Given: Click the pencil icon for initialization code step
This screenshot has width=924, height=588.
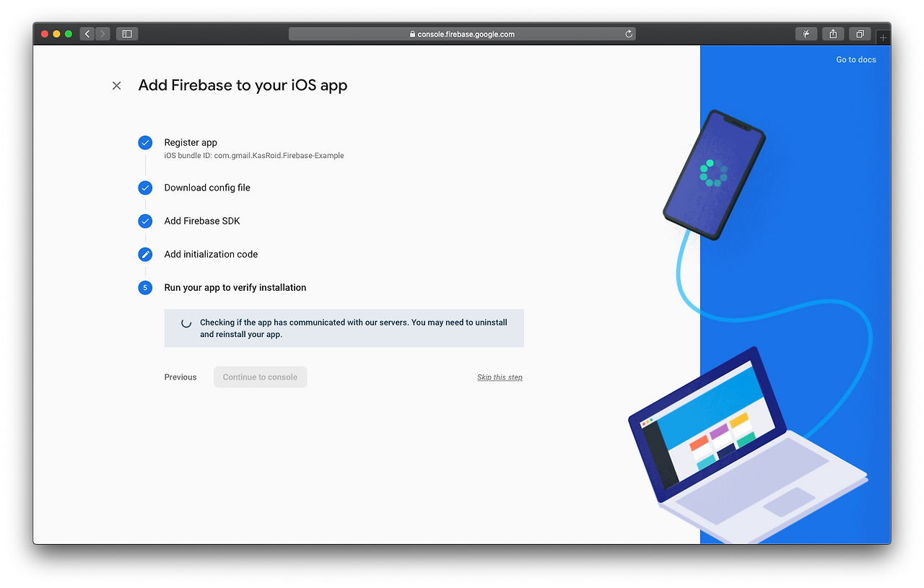Looking at the screenshot, I should pos(145,254).
